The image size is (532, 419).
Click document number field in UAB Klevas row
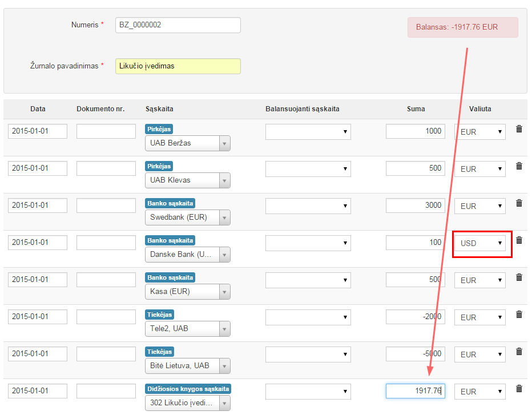click(x=106, y=168)
